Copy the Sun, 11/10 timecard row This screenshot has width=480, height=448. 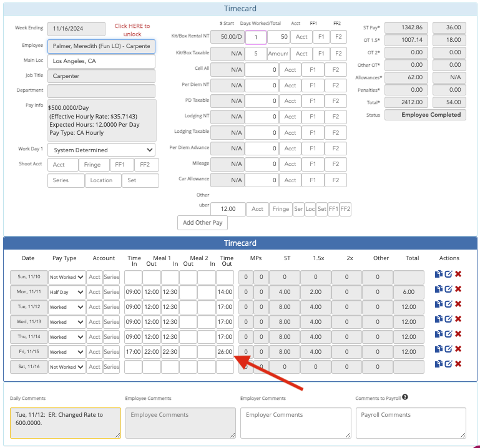(x=439, y=274)
